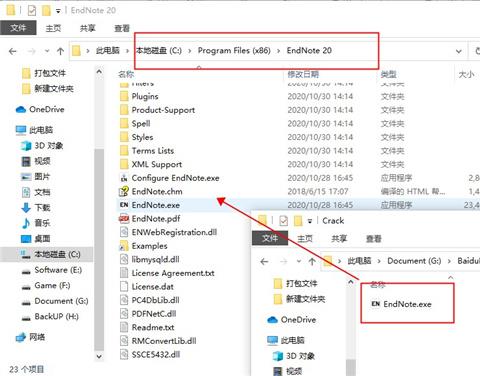Click the back arrow in Crack window
The image size is (480, 376).
point(264,262)
